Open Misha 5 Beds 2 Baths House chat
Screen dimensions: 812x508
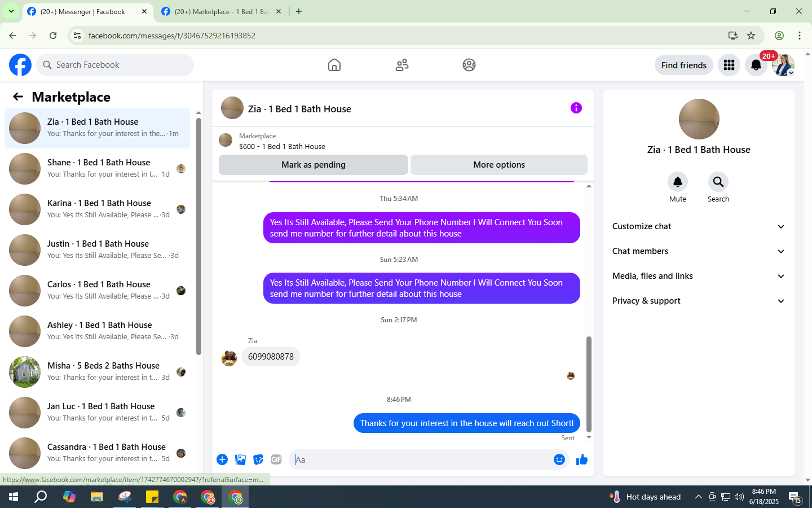[x=97, y=372]
